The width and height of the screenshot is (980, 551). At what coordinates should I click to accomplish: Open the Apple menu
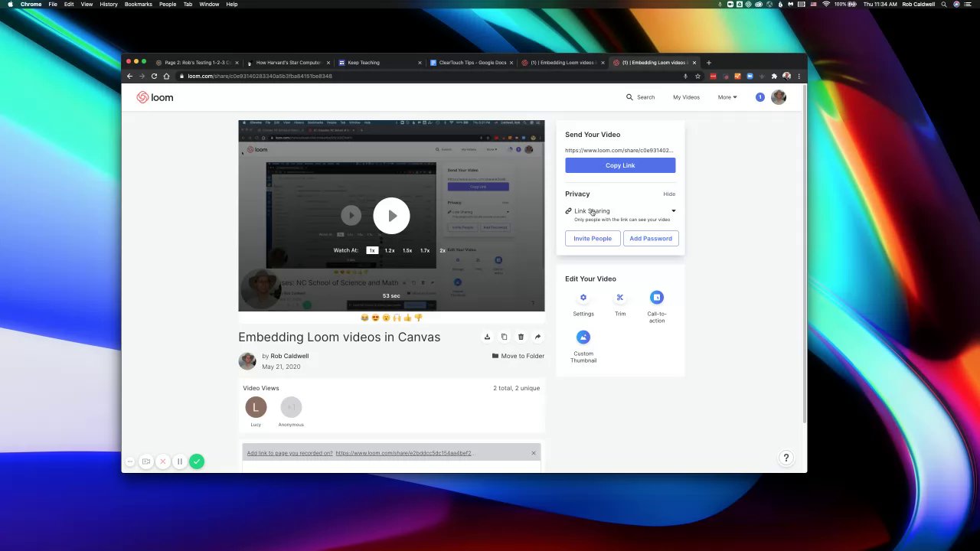(9, 5)
